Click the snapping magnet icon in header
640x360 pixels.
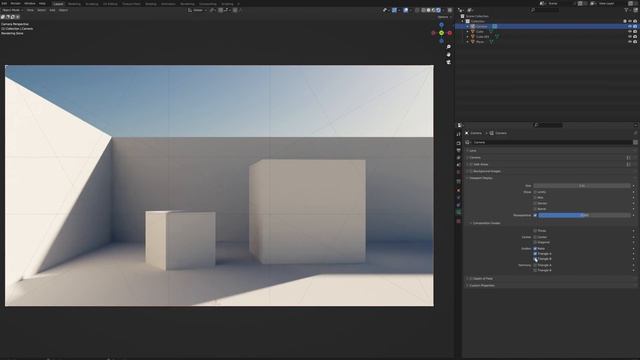coord(221,10)
